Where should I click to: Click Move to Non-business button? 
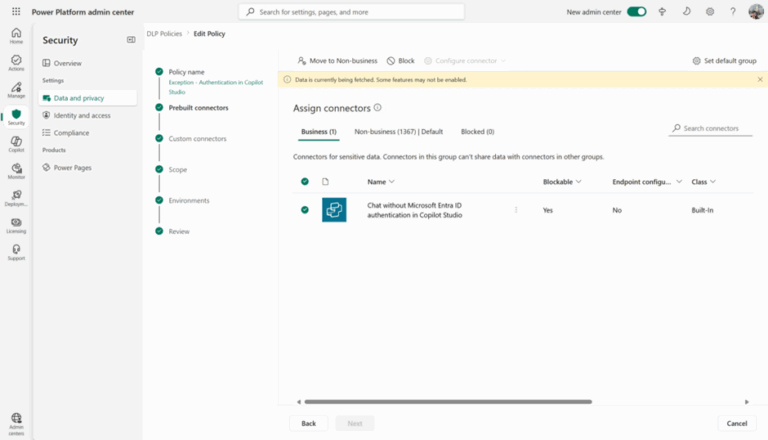(x=337, y=61)
